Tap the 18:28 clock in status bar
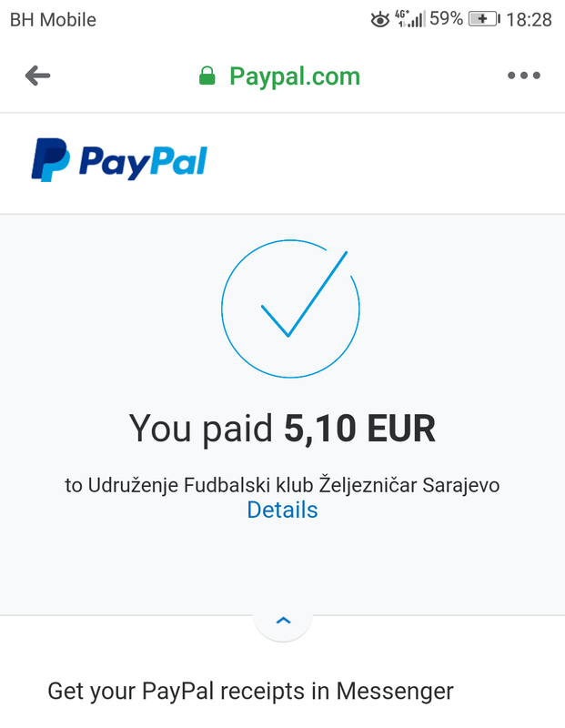 point(529,19)
